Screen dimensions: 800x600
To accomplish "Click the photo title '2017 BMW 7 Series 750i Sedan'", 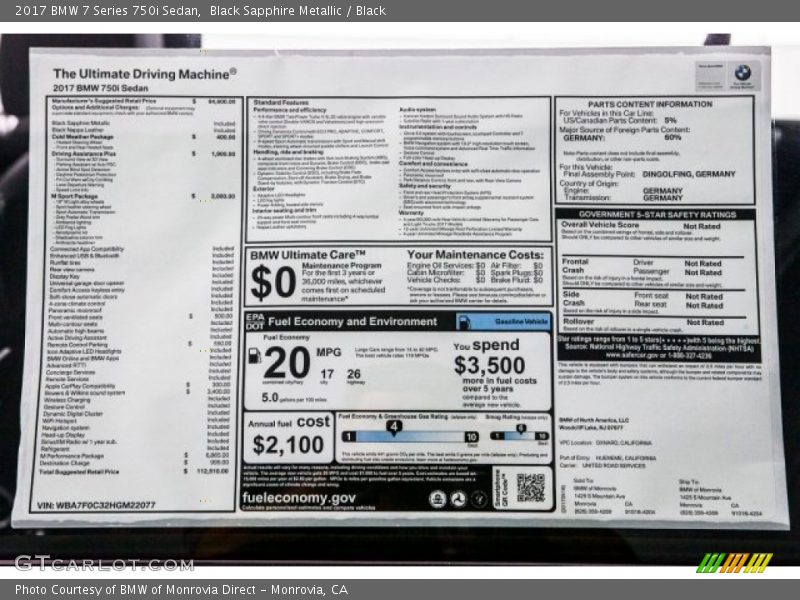I will pos(108,10).
